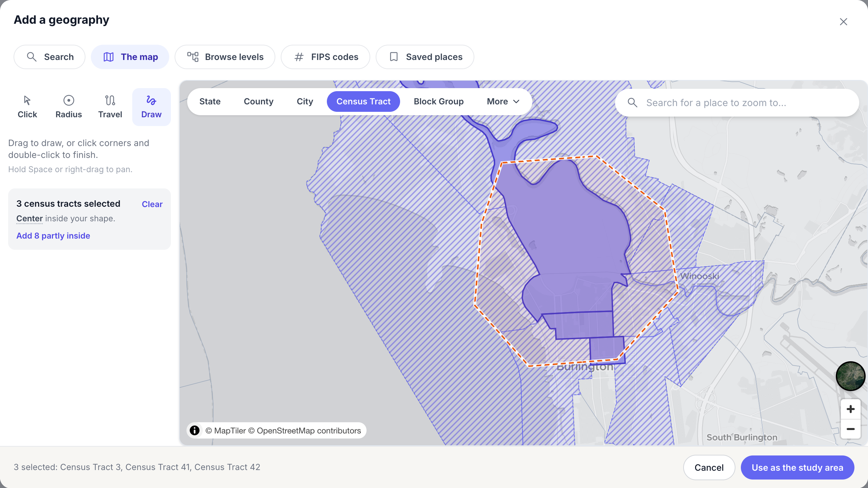Click the Winooski map label
868x488 pixels.
click(x=699, y=276)
